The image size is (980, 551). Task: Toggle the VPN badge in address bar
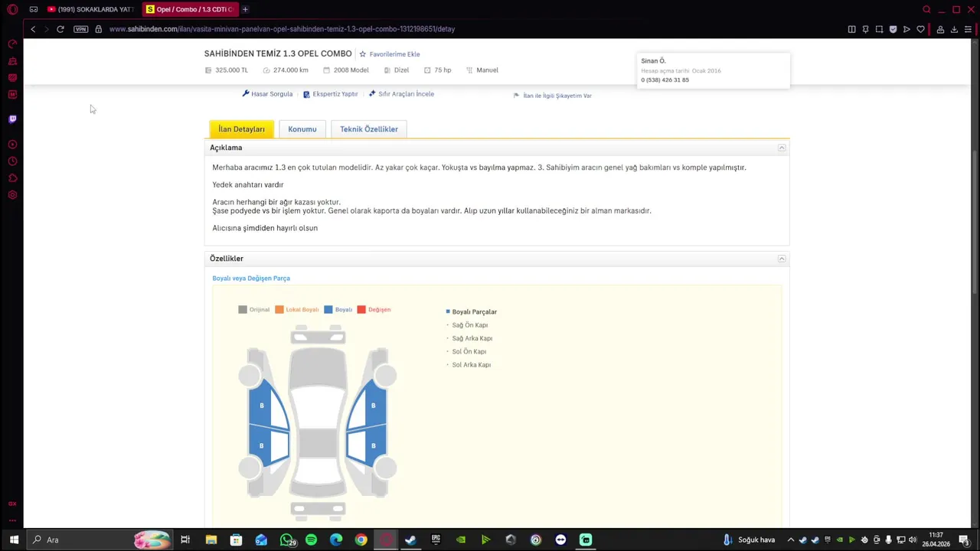point(81,29)
